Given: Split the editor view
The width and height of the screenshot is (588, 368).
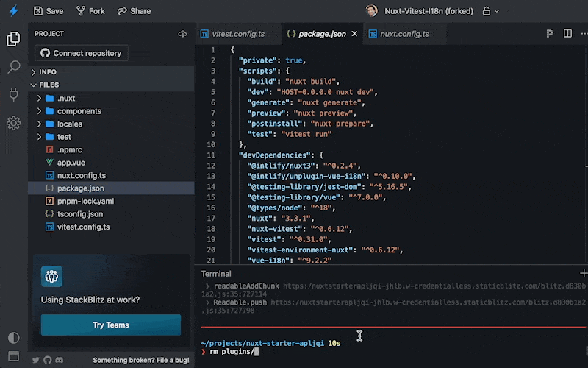Looking at the screenshot, I should coord(567,33).
